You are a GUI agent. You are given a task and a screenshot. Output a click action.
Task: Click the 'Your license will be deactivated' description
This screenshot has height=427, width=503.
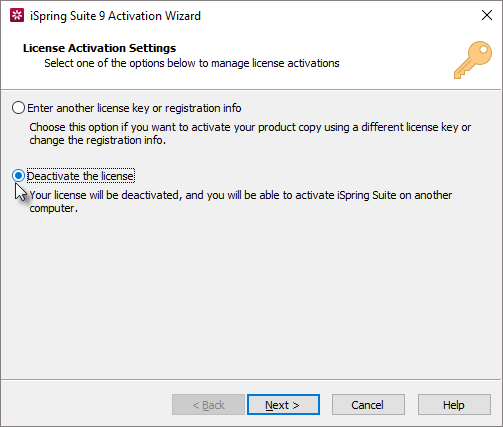[241, 195]
